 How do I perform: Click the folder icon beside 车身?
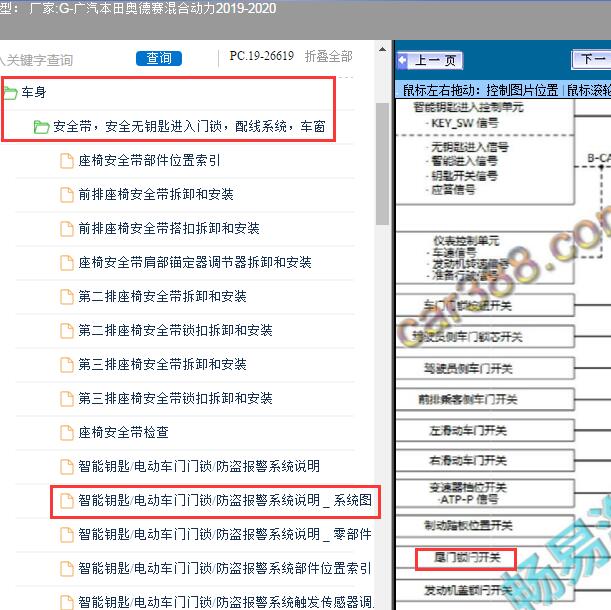point(9,94)
